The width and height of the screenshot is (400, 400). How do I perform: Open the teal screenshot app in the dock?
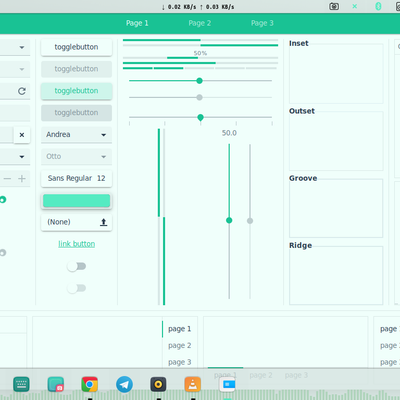pyautogui.click(x=56, y=384)
